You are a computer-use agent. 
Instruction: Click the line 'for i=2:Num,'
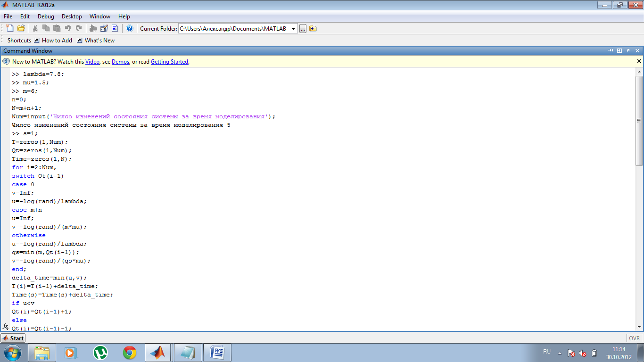pyautogui.click(x=34, y=167)
